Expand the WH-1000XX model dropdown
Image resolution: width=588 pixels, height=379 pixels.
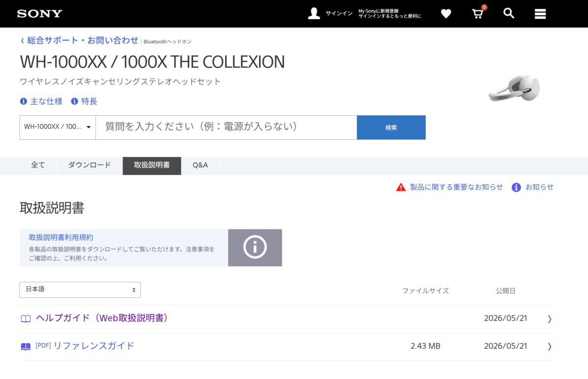click(x=57, y=127)
